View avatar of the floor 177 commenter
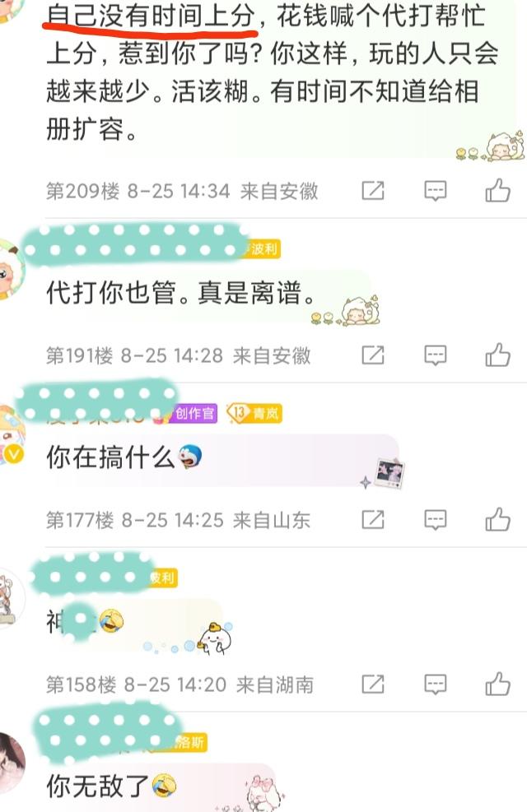The height and width of the screenshot is (812, 527). tap(12, 436)
